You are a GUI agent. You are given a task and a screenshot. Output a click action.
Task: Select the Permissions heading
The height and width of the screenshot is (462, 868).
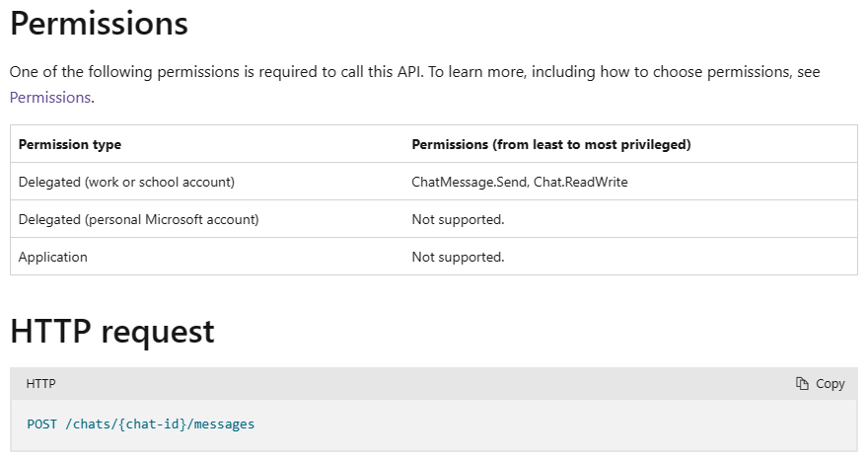click(99, 24)
